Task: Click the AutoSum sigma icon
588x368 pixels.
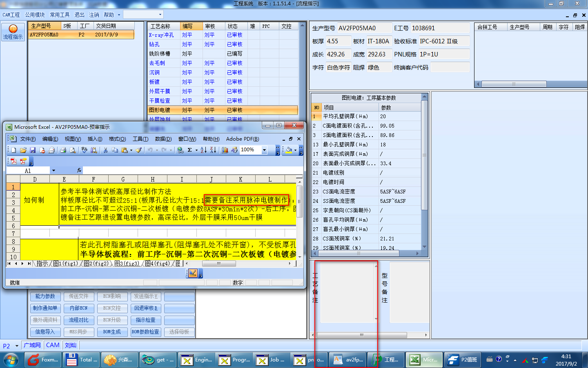Action: coord(190,150)
